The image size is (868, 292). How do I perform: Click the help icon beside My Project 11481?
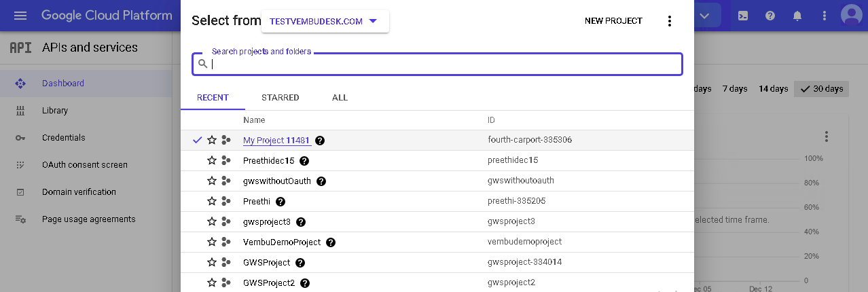pyautogui.click(x=320, y=141)
